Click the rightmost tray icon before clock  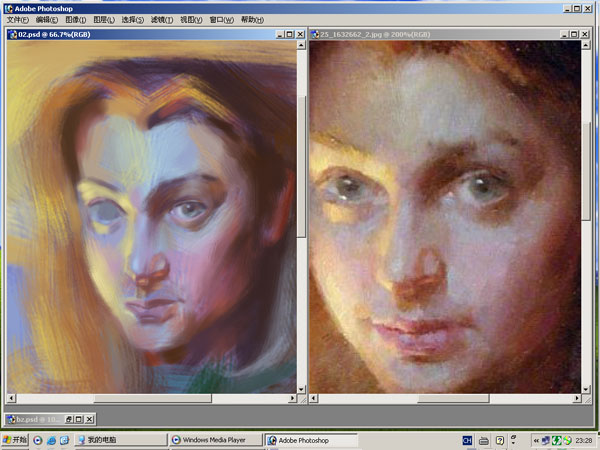pyautogui.click(x=567, y=440)
